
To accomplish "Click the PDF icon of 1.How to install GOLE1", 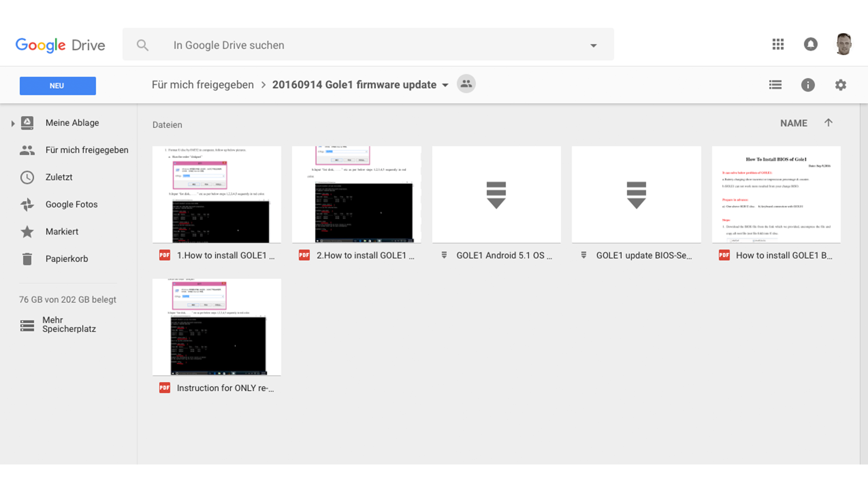I will (165, 255).
